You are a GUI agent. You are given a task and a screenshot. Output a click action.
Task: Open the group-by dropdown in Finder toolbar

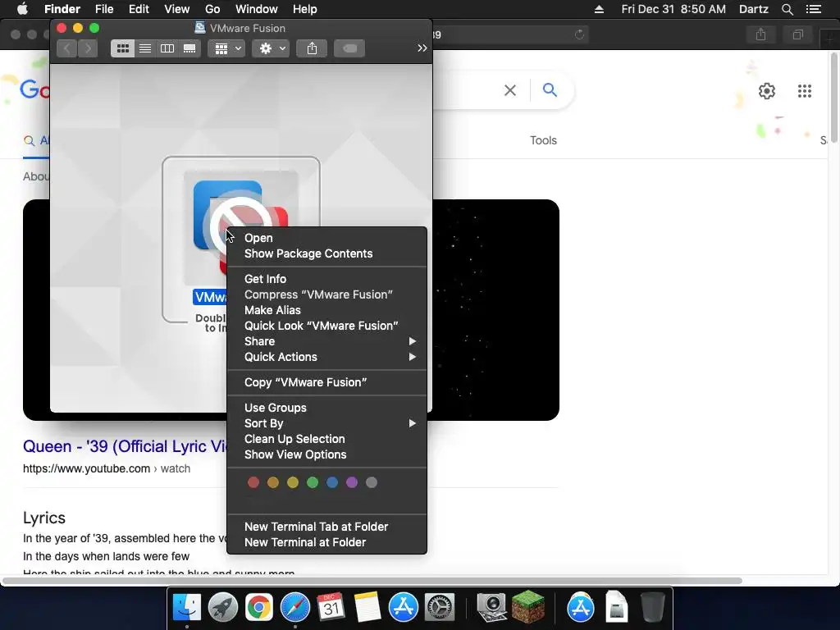(226, 48)
